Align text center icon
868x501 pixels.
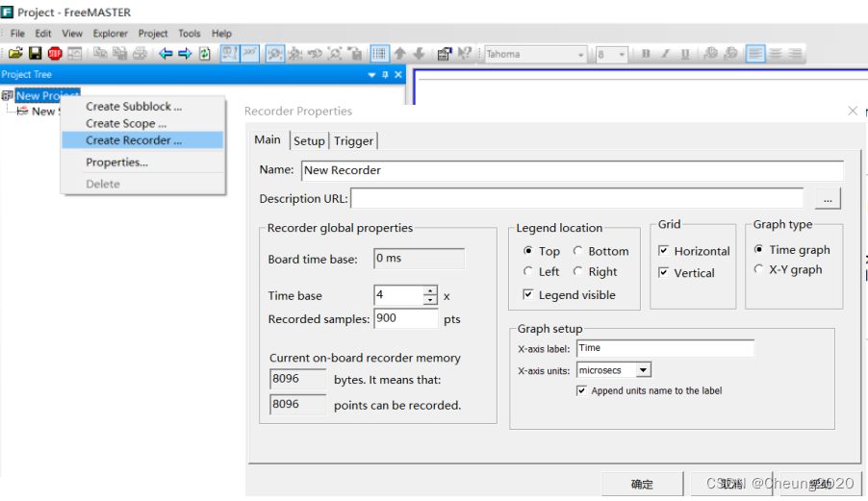point(776,54)
